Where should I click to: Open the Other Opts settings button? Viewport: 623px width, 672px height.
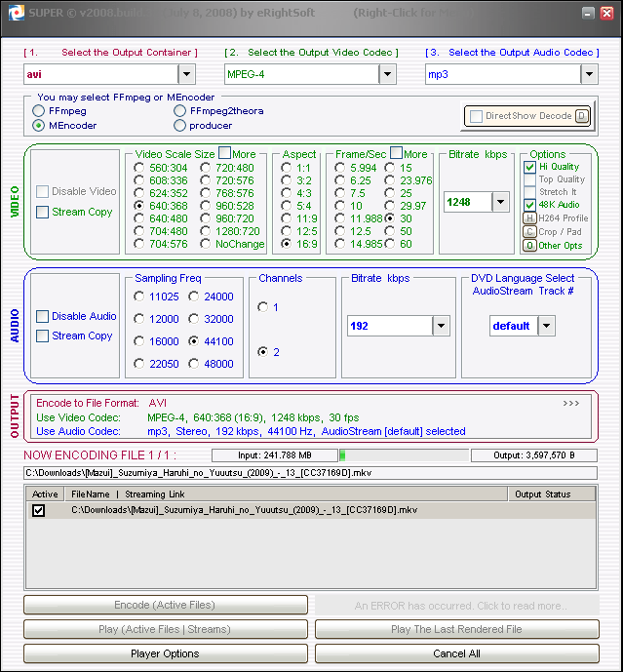coord(529,246)
